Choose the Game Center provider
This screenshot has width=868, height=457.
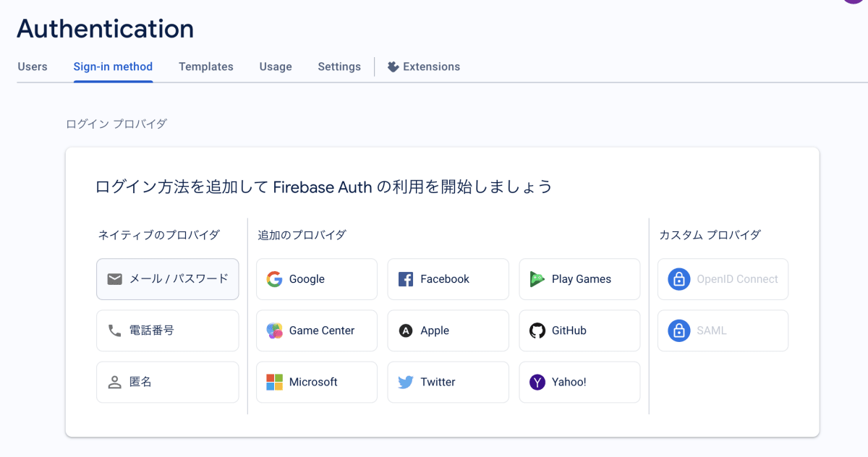tap(316, 330)
